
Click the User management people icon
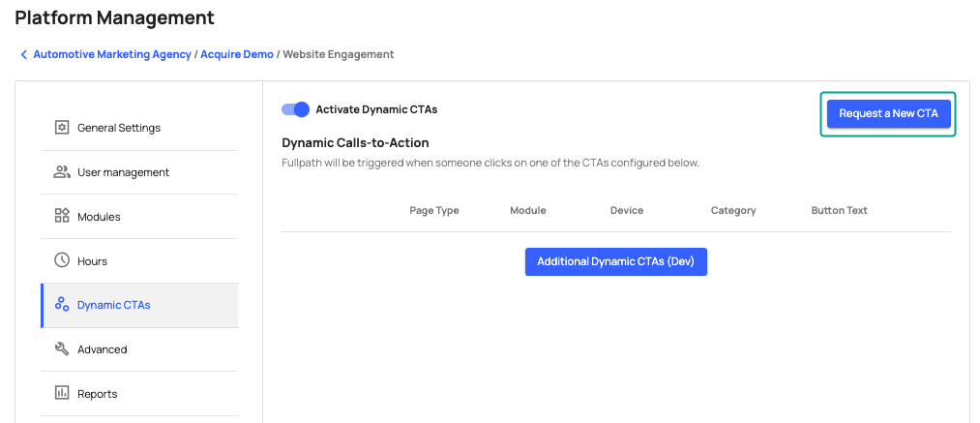[62, 172]
